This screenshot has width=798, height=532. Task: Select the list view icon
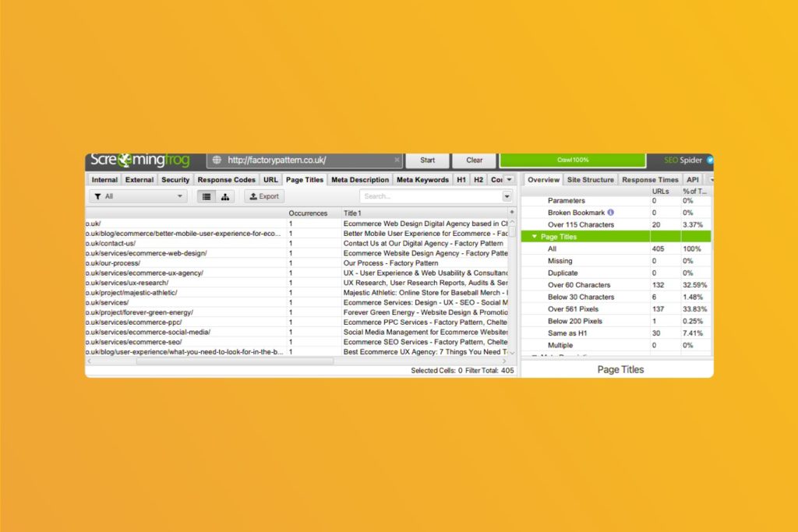click(207, 196)
